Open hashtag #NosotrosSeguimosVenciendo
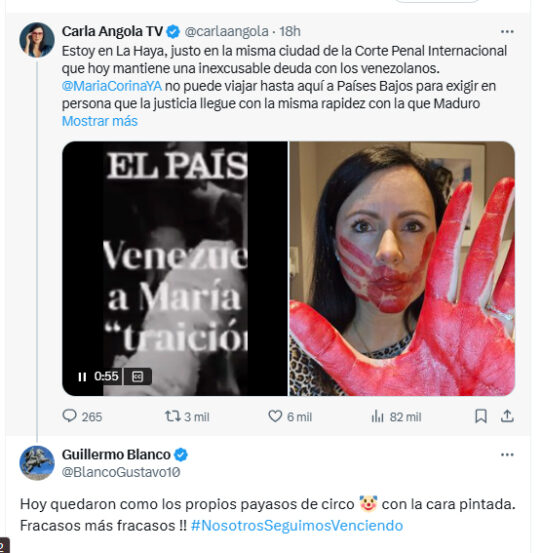 pyautogui.click(x=297, y=525)
